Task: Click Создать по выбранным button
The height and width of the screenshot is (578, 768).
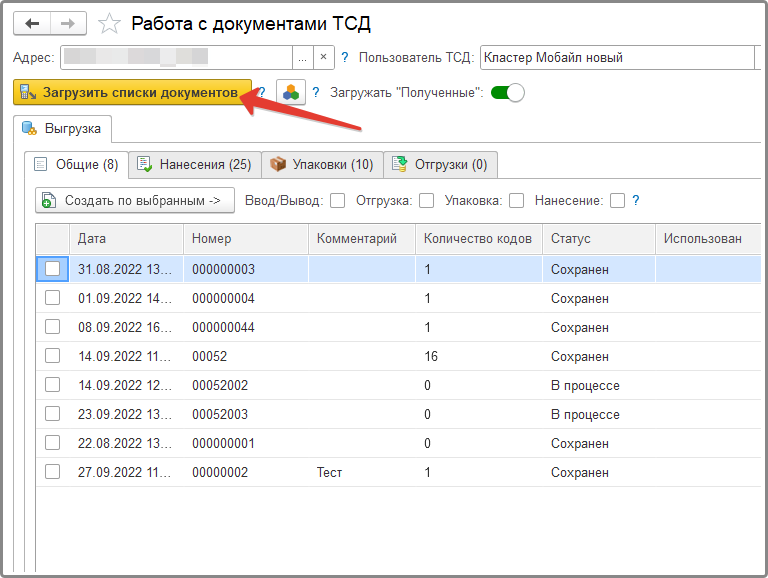Action: point(135,200)
